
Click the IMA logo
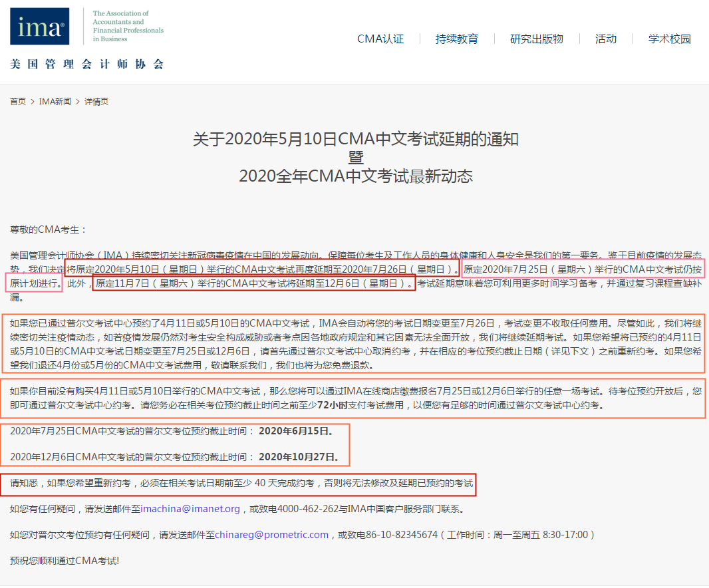point(39,27)
